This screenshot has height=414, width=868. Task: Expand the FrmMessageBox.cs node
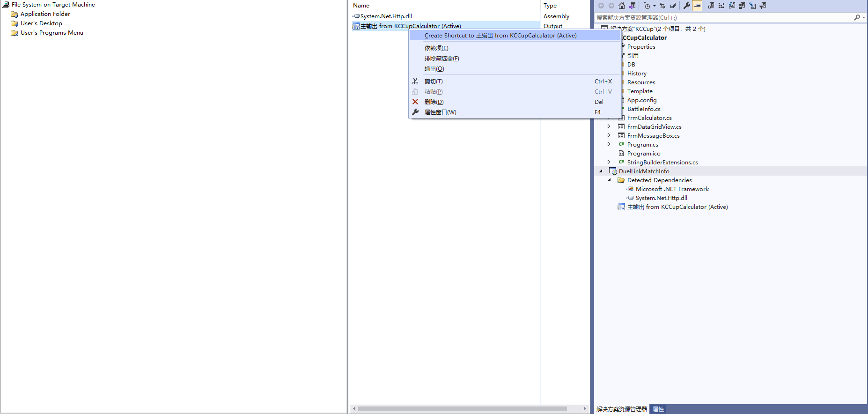pyautogui.click(x=609, y=135)
